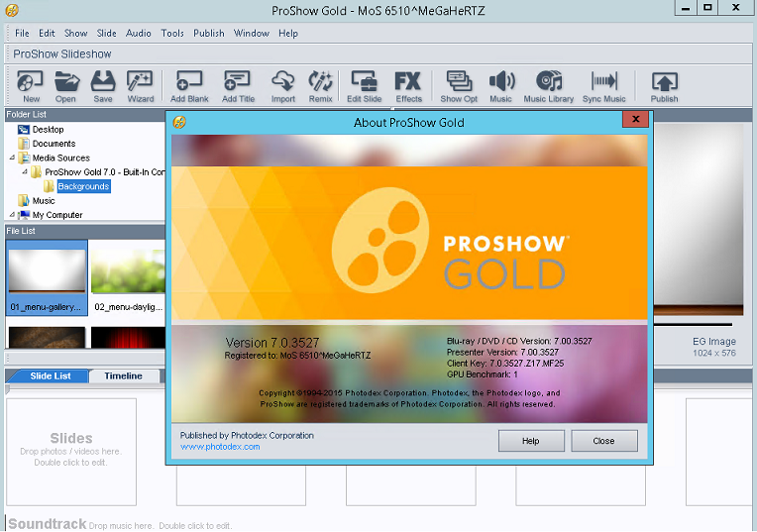The image size is (757, 532).
Task: Open the Window menu
Action: [x=251, y=34]
